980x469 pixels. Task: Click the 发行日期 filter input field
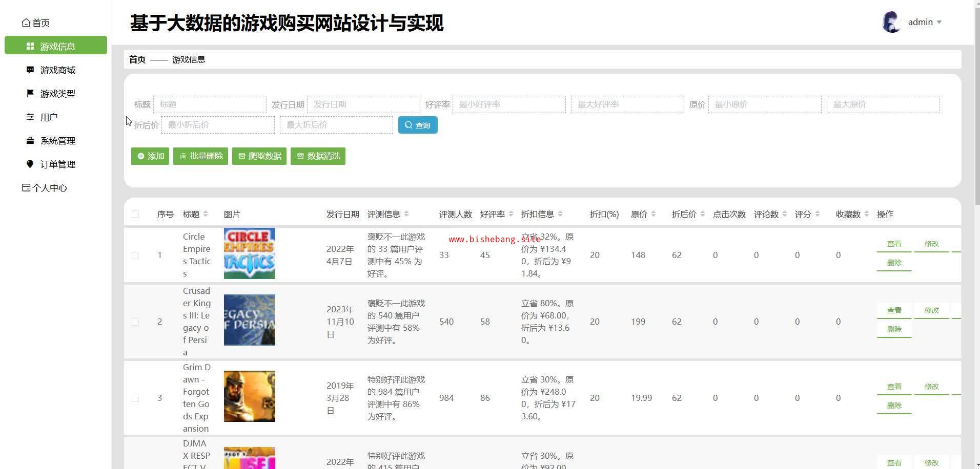point(363,104)
